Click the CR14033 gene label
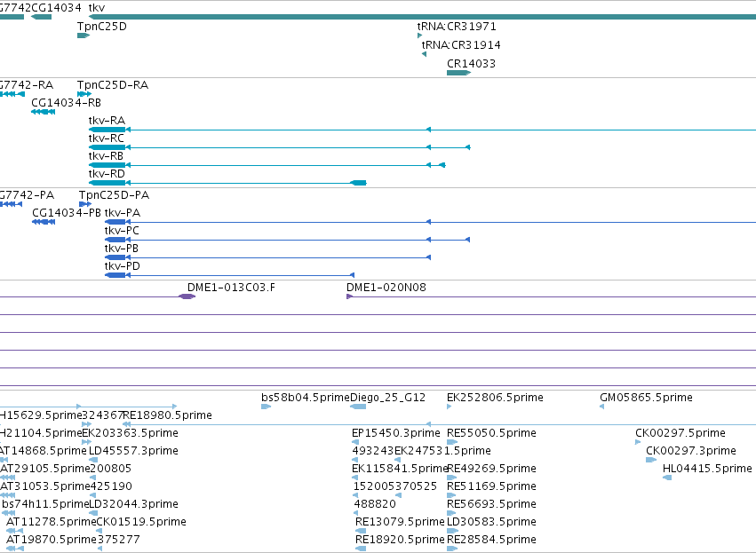Image resolution: width=756 pixels, height=553 pixels. 471,64
